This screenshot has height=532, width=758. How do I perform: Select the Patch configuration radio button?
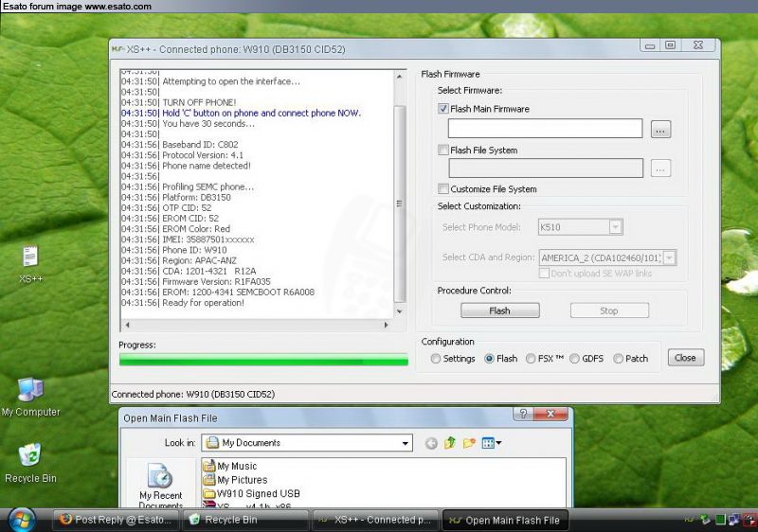click(x=618, y=359)
